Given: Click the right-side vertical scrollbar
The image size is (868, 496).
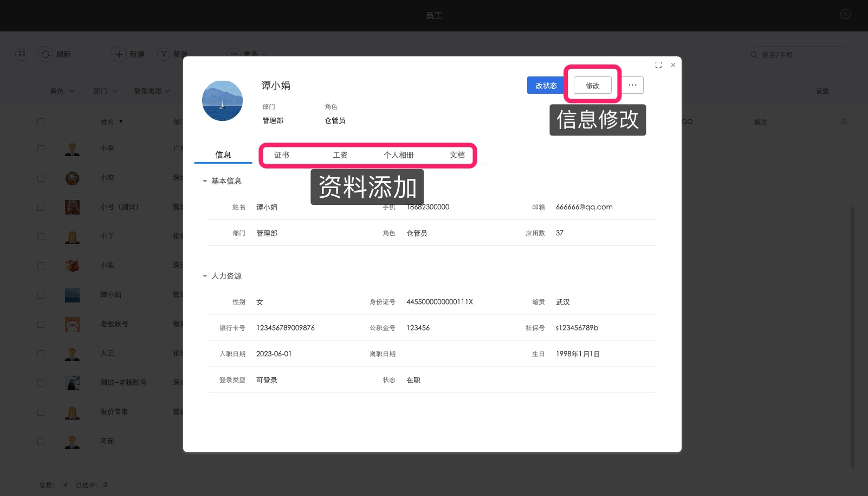Looking at the screenshot, I should 852,336.
